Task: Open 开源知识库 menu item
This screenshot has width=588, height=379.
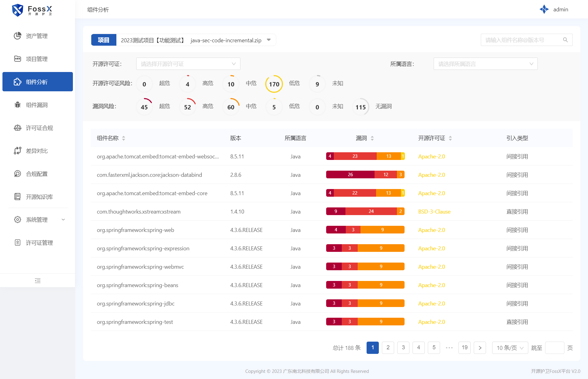Action: click(38, 197)
